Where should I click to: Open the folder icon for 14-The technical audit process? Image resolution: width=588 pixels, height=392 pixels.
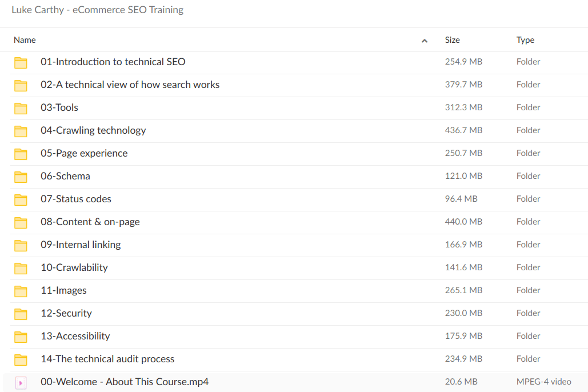21,359
